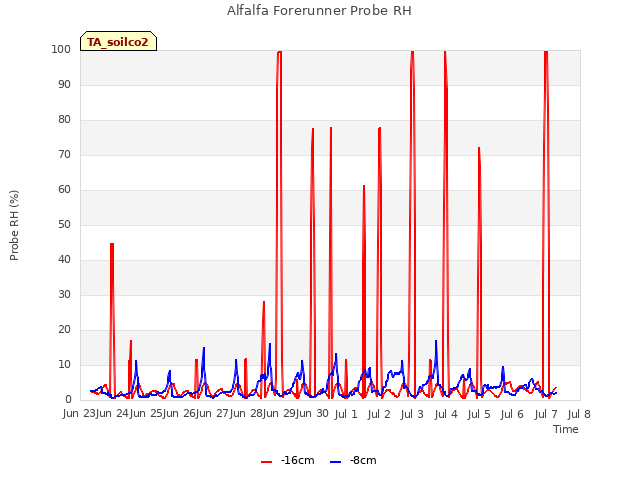Viewport: 640px width, 480px height.
Task: Click the Jun 23 x-axis tick label
Action: tap(80, 414)
